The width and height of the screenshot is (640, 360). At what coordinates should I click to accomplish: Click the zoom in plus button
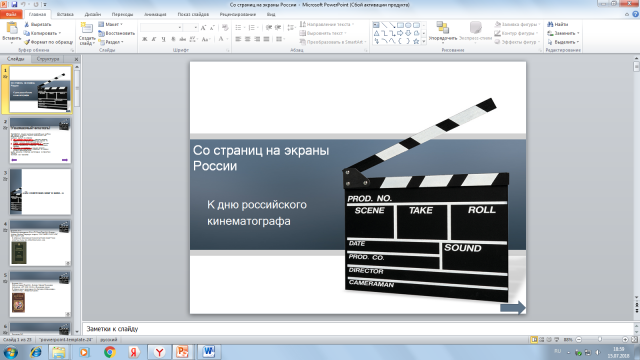625,340
